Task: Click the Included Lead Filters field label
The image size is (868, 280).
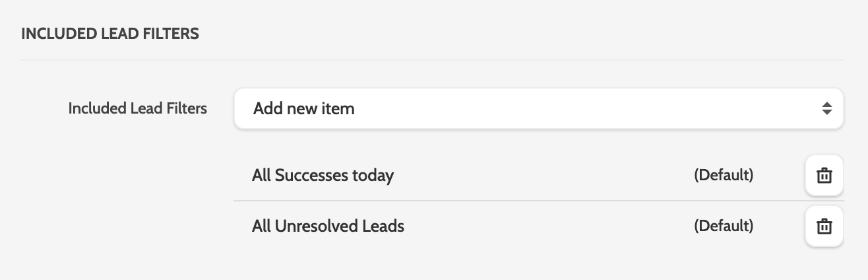Action: pyautogui.click(x=137, y=108)
